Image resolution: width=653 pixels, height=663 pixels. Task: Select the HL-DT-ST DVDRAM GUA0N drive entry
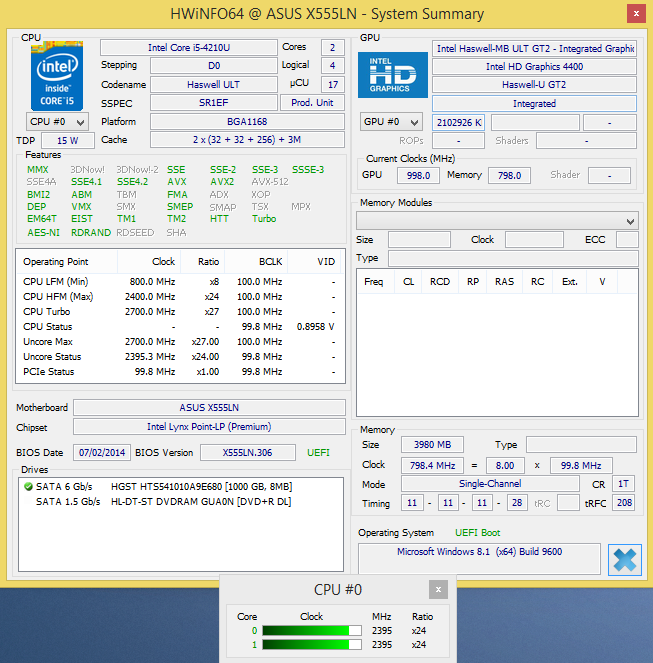[181, 502]
